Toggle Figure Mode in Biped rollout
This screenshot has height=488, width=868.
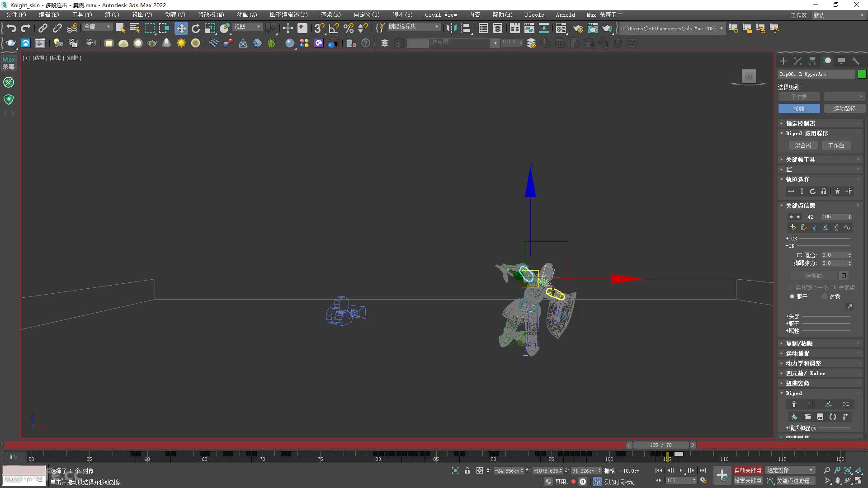point(794,404)
